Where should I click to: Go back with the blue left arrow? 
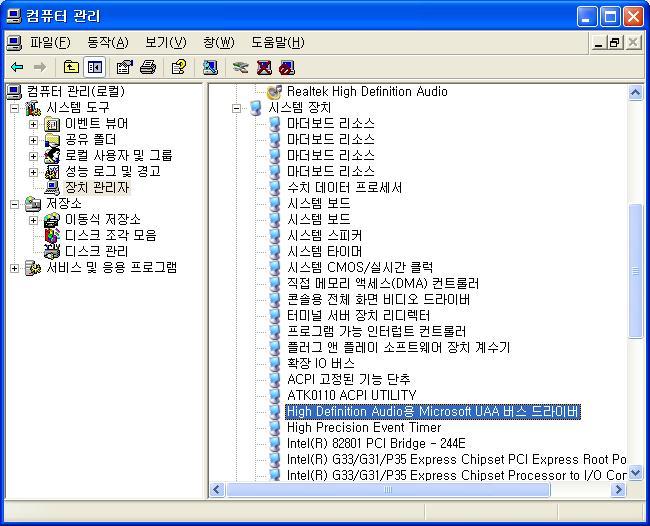[17, 67]
